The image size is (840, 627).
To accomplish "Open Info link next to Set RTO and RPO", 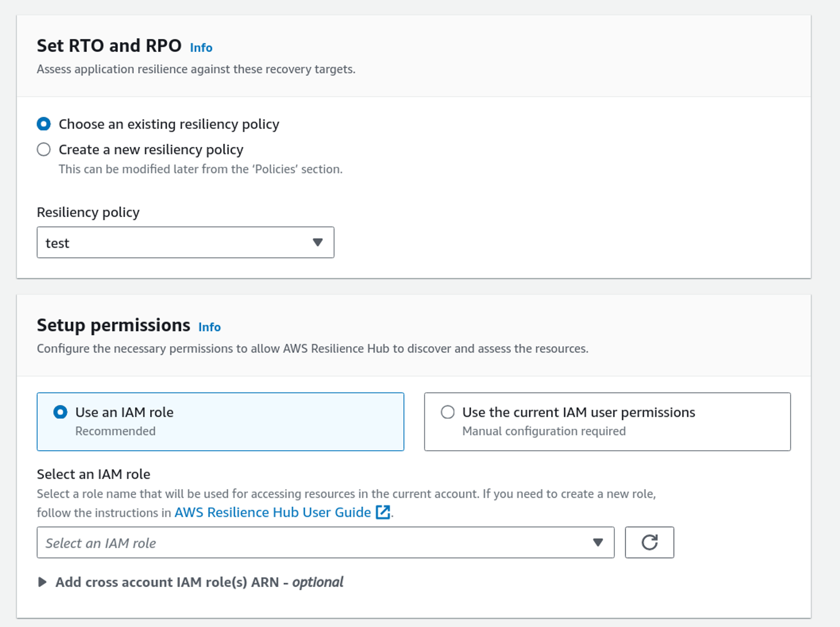I will tap(201, 47).
